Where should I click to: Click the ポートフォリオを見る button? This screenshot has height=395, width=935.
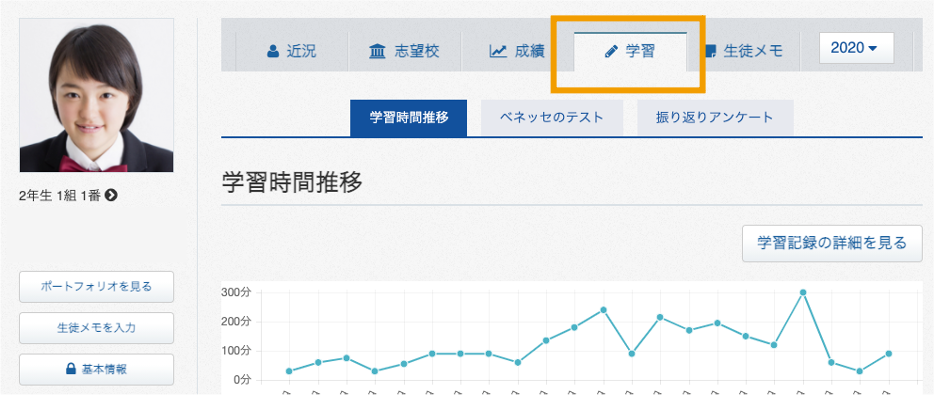pyautogui.click(x=97, y=287)
